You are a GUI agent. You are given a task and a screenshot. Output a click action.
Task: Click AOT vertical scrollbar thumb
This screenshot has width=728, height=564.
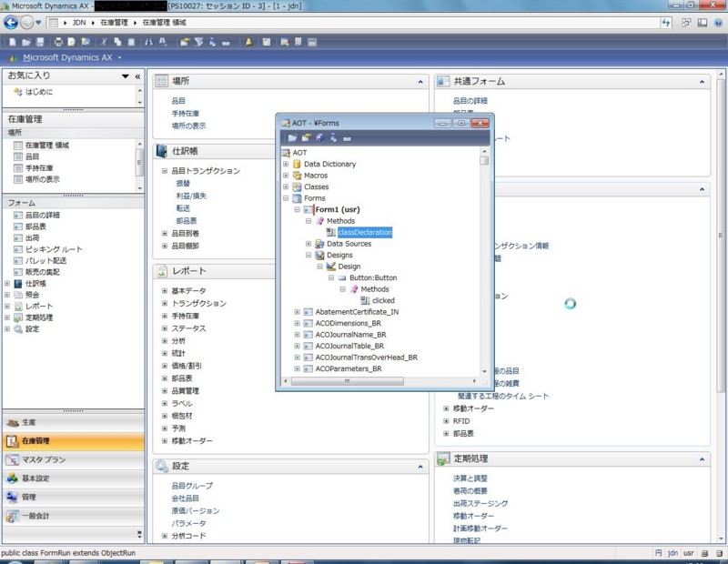484,161
